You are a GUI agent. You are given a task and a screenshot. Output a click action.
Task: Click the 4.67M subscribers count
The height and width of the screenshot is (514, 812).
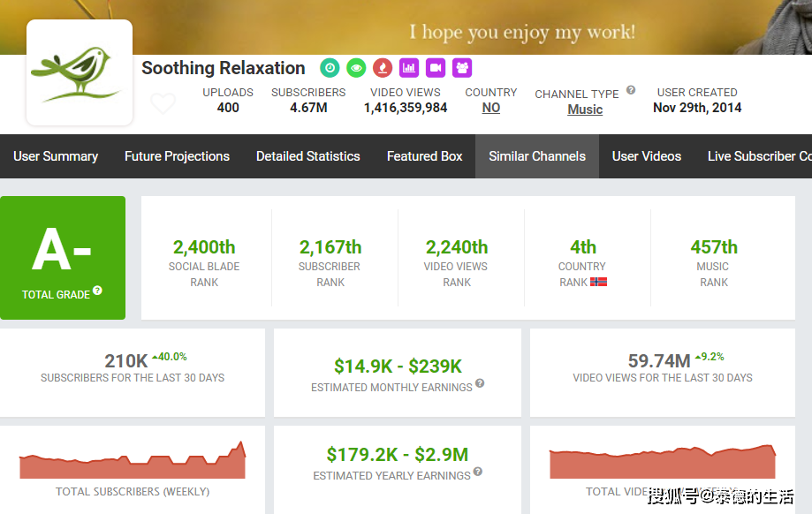coord(308,108)
